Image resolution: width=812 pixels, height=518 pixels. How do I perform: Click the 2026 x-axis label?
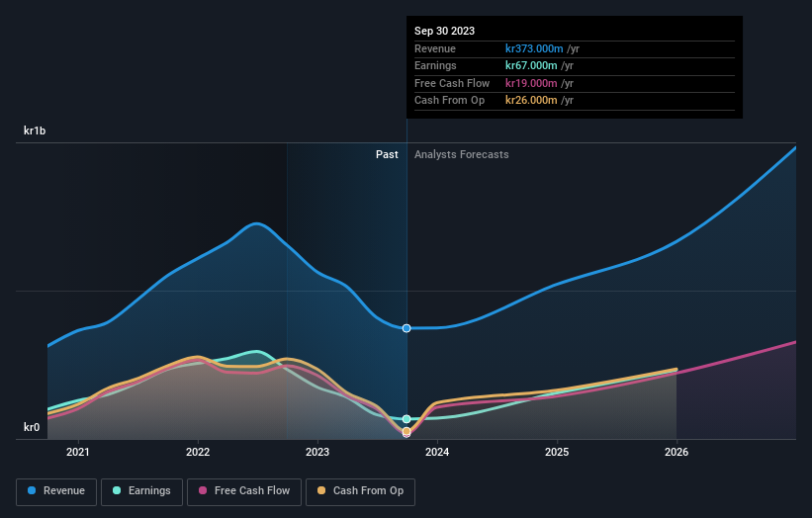click(677, 453)
